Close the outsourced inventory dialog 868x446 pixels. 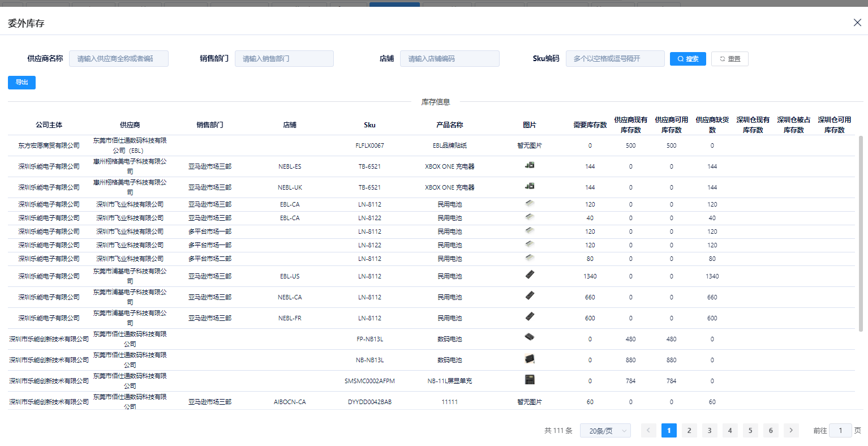857,23
